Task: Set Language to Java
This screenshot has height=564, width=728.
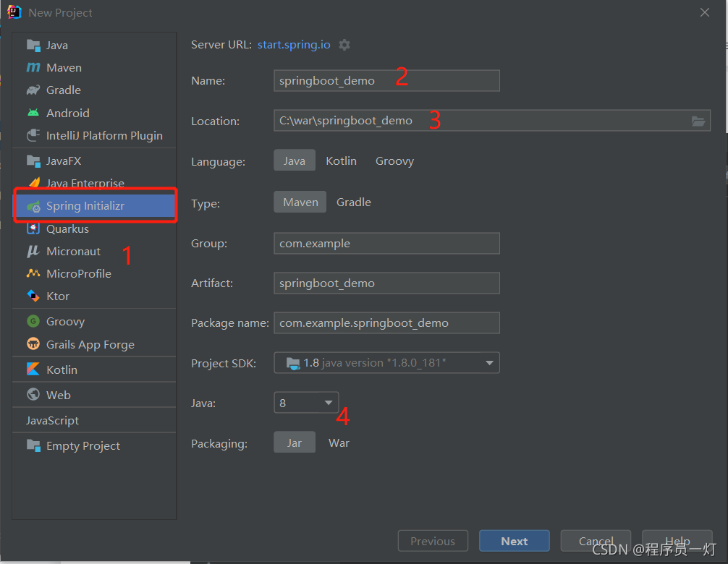Action: 295,161
